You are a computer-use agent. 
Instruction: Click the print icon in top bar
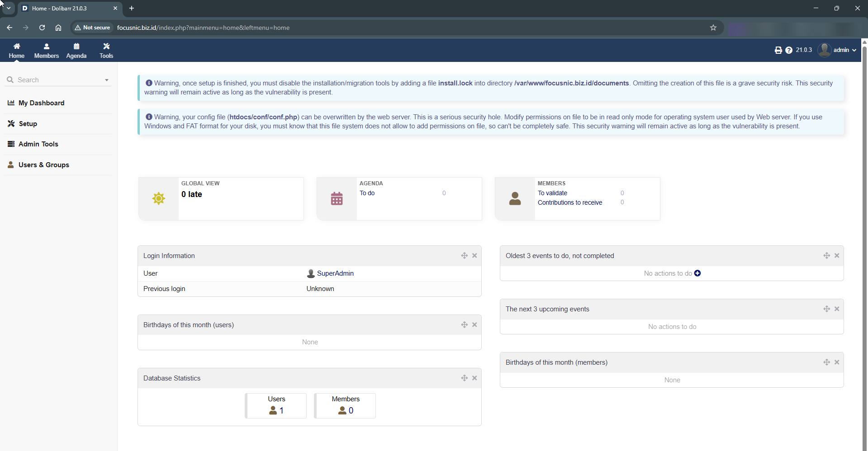coord(778,50)
